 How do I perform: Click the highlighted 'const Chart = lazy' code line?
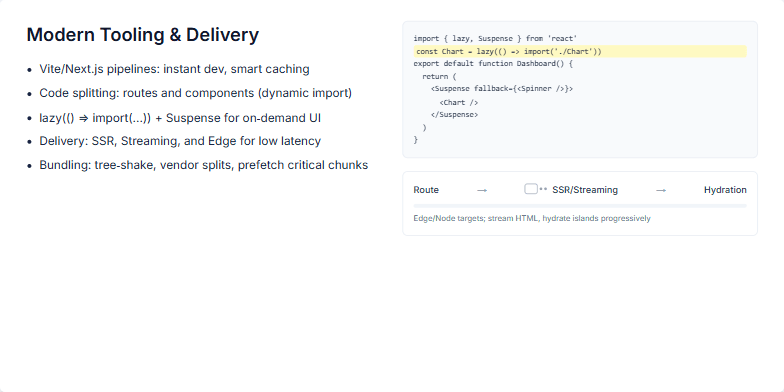pyautogui.click(x=580, y=52)
